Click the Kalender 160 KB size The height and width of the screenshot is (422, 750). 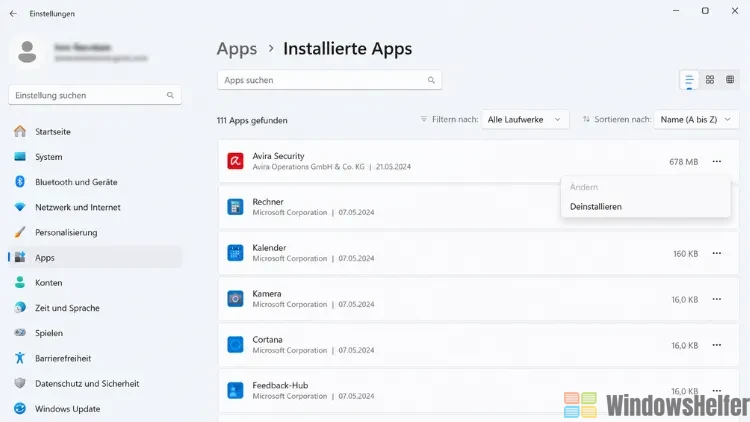point(685,254)
